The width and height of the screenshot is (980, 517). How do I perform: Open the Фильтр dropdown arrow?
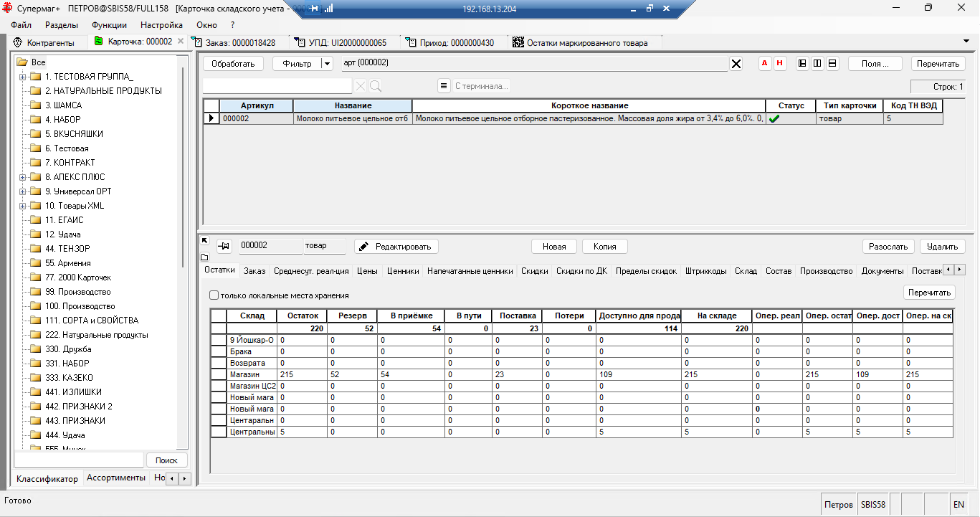[x=327, y=63]
